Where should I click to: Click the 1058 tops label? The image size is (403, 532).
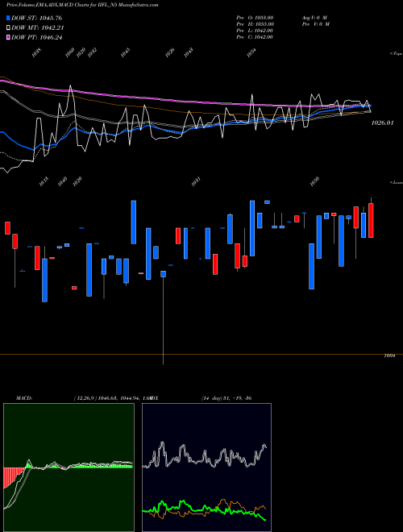pos(36,53)
